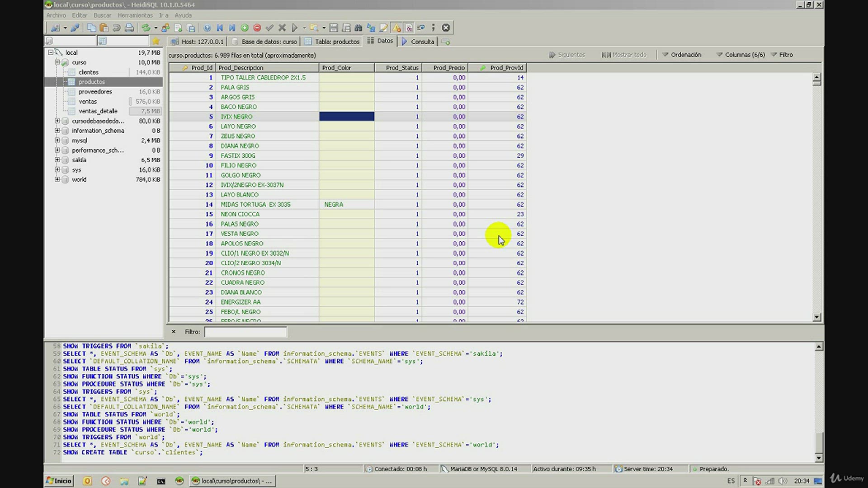Open refresh icon dropdown arrow
Image resolution: width=868 pixels, height=488 pixels.
point(156,28)
